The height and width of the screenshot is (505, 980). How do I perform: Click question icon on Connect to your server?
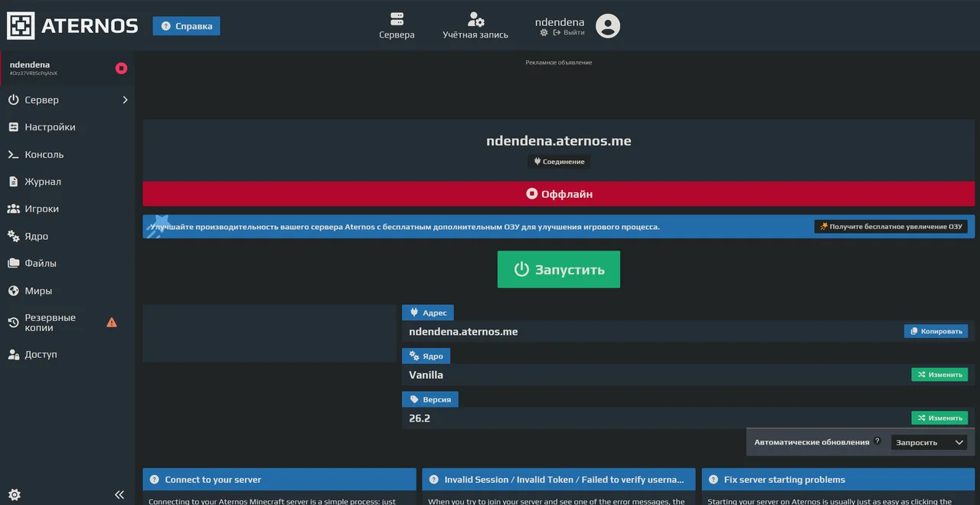(155, 480)
